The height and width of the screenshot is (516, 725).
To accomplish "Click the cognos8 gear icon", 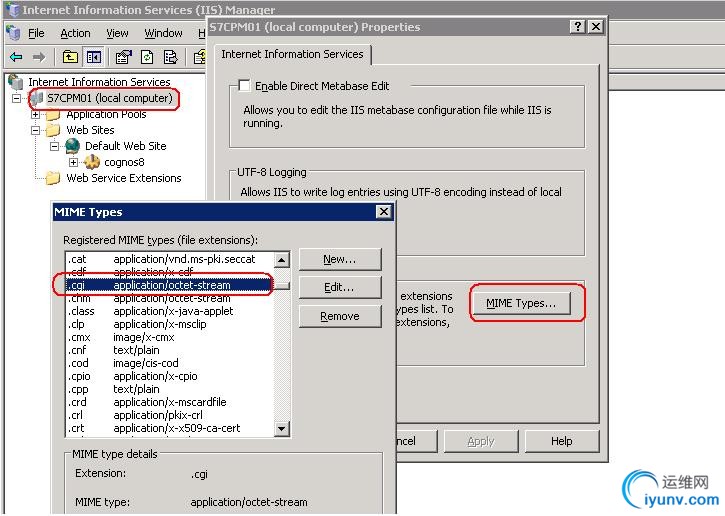I will (x=92, y=162).
